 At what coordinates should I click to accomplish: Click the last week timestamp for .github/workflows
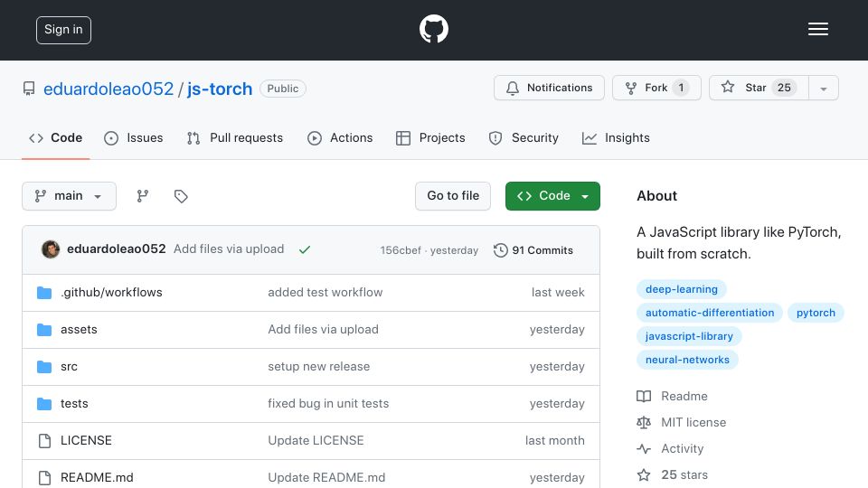click(558, 292)
